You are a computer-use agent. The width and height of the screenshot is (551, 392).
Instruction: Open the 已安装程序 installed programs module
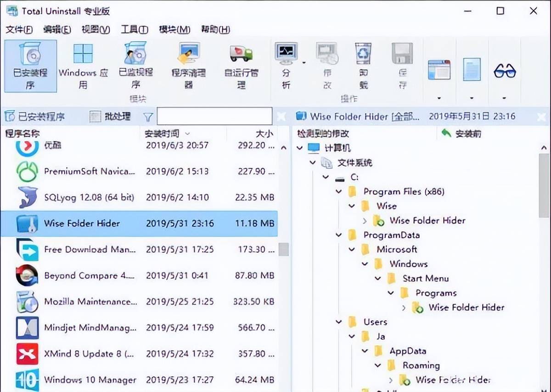tap(30, 66)
